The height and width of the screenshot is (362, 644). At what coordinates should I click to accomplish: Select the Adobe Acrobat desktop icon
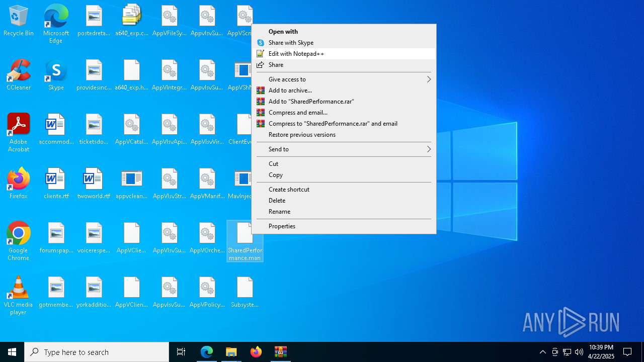[x=19, y=133]
